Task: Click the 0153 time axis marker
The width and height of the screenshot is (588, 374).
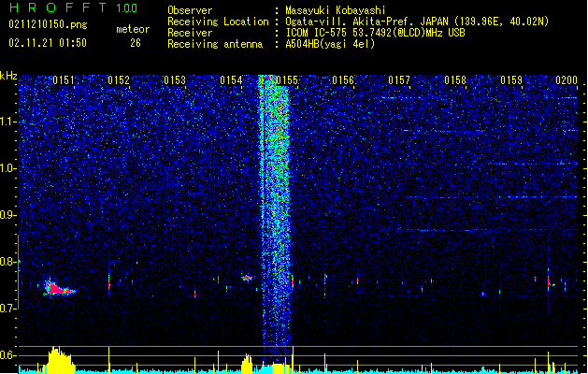Action: click(175, 80)
